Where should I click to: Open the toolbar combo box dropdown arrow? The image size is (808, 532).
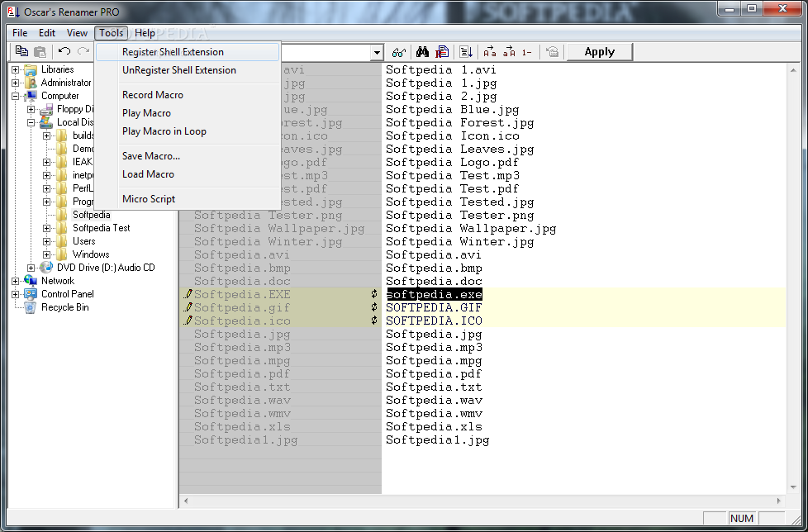(378, 52)
